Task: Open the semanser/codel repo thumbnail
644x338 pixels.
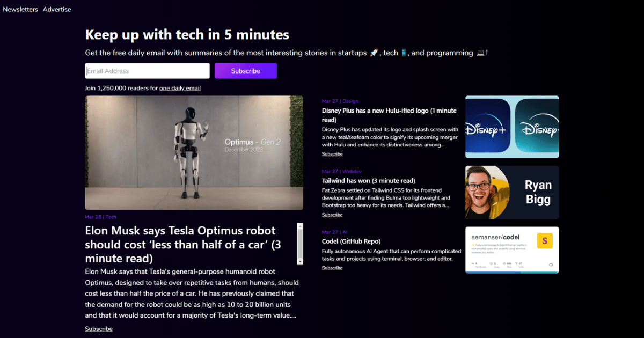Action: [512, 250]
